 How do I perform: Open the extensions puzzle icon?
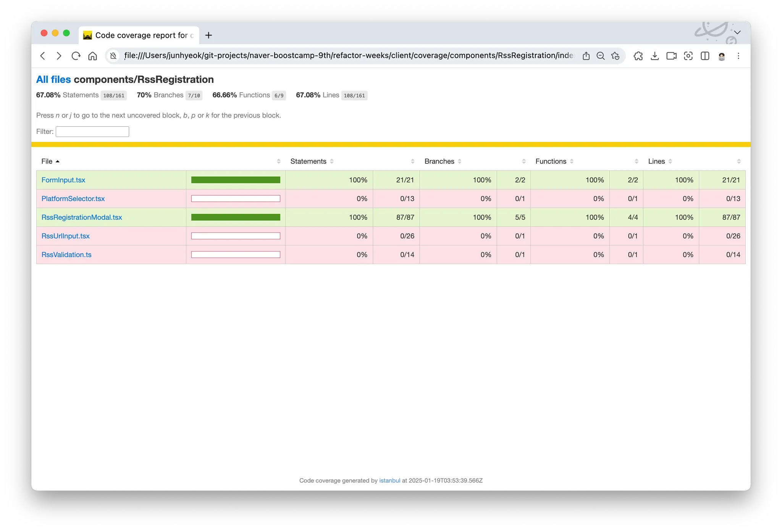tap(638, 56)
